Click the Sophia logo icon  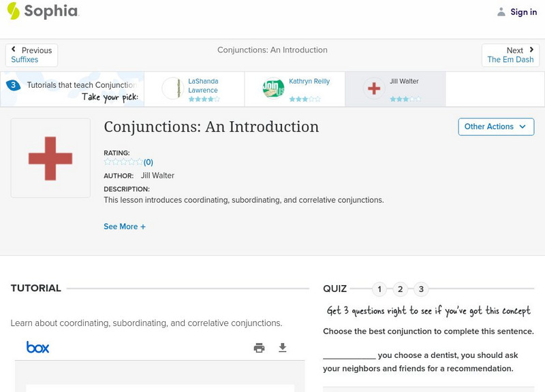[x=14, y=11]
